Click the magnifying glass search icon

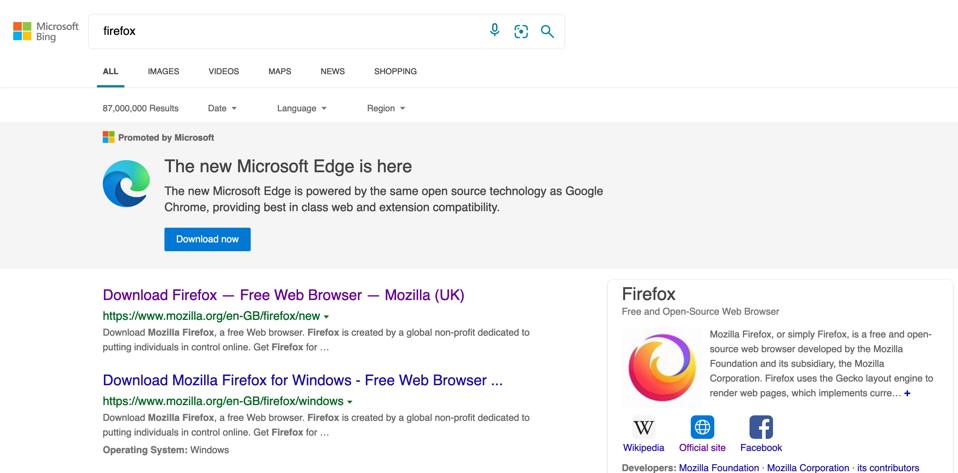click(547, 31)
